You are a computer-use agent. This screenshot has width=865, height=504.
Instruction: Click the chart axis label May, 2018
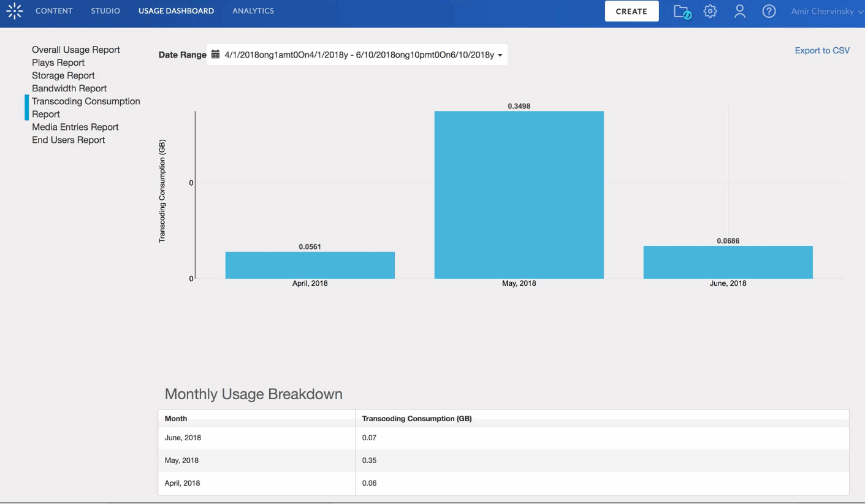click(x=519, y=283)
